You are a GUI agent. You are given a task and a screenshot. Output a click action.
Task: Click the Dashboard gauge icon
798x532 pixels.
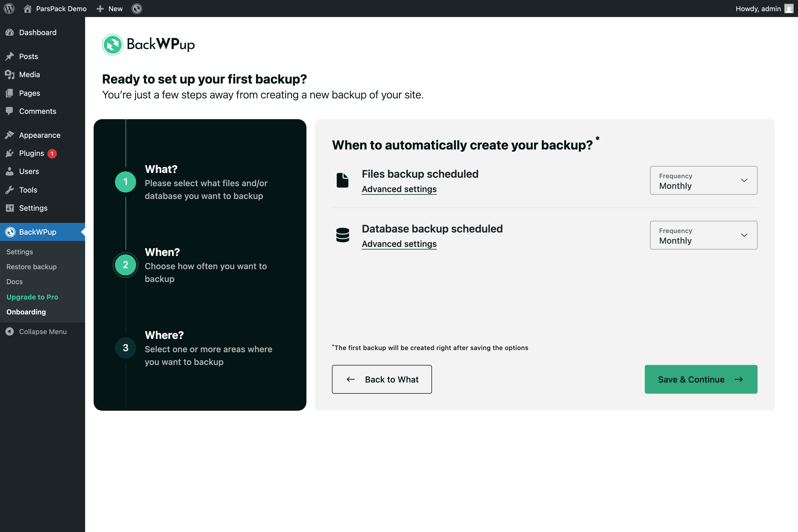10,32
